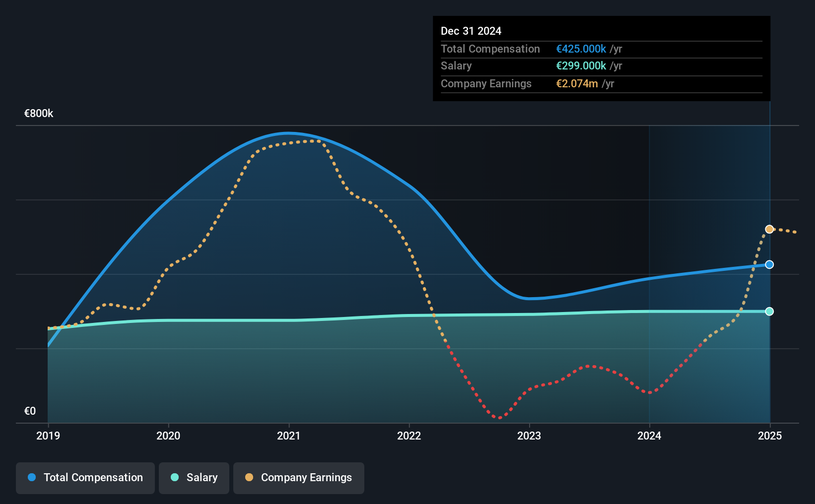
Task: Click the €425.000k Total Compensation value
Action: click(581, 49)
